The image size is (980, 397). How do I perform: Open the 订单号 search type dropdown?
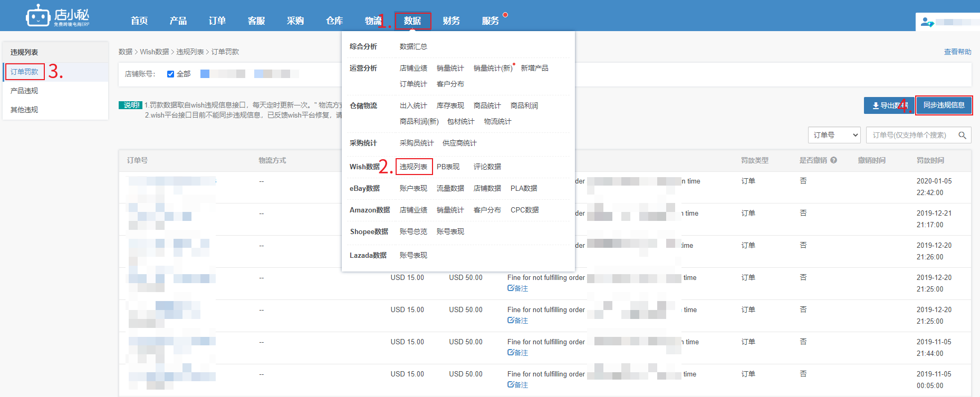coord(834,135)
